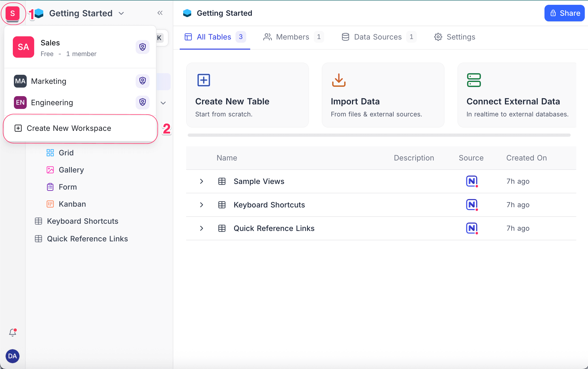Screen dimensions: 588x369
Task: Click Create New Workspace
Action: [x=69, y=128]
